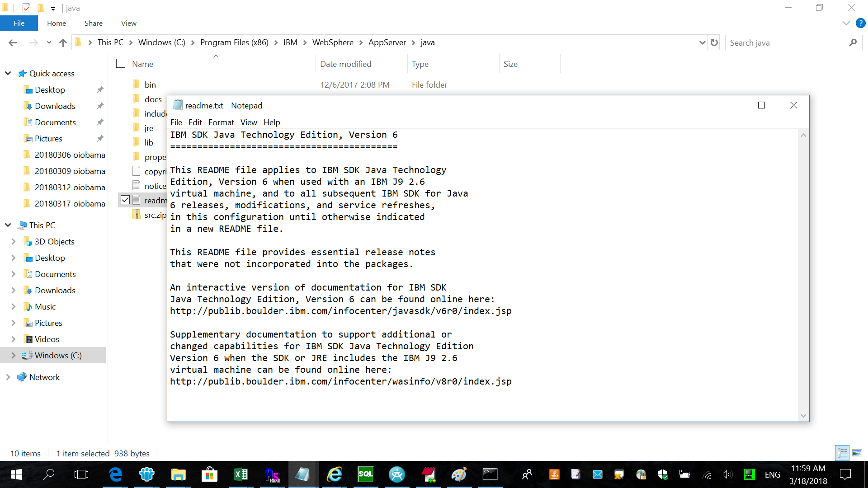Toggle the select-all checkbox by Name
This screenshot has height=488, width=868.
coord(121,64)
